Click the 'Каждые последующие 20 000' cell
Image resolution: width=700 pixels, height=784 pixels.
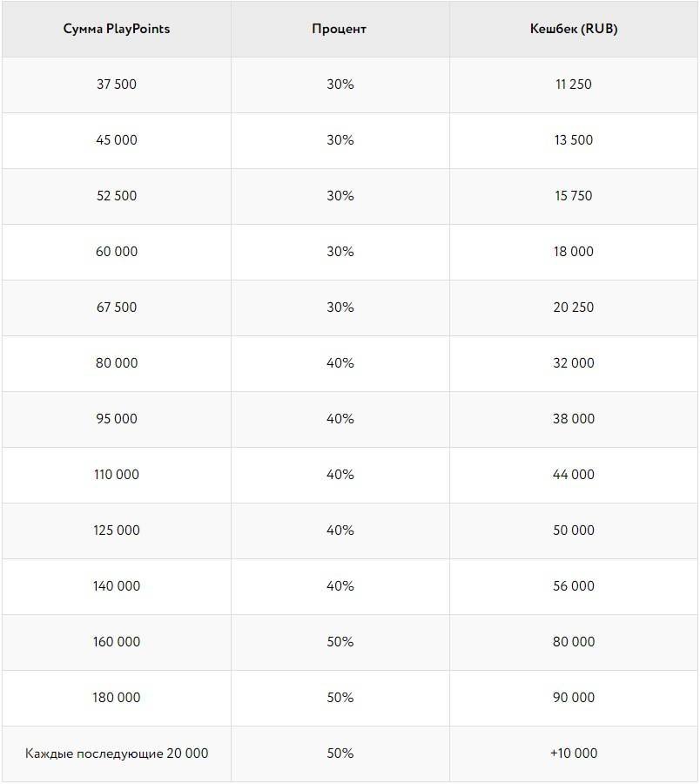(117, 754)
